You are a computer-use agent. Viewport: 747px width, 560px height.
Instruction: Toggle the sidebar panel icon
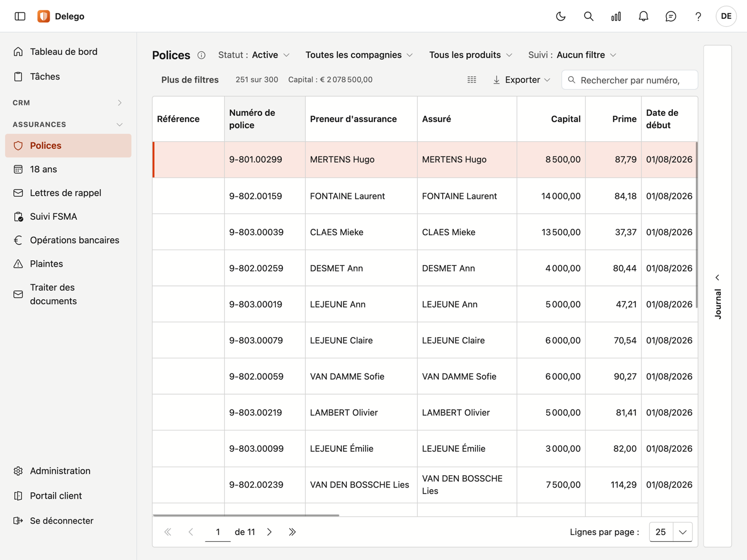point(20,17)
